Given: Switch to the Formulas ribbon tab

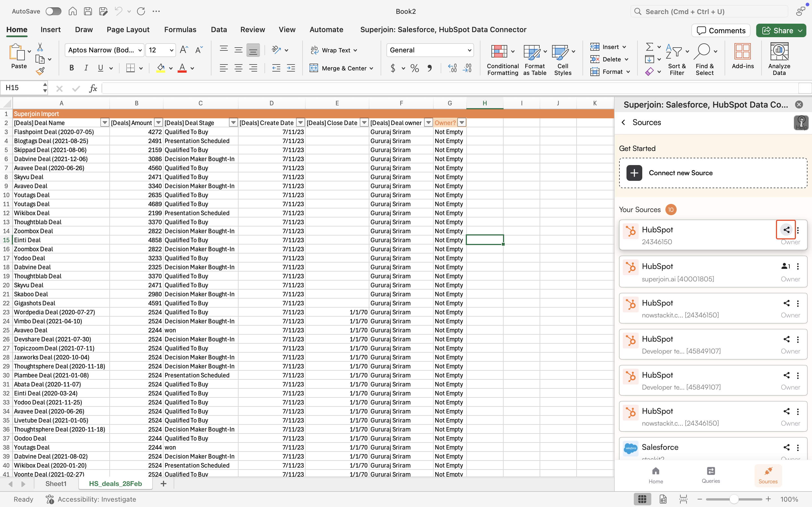Looking at the screenshot, I should point(180,30).
